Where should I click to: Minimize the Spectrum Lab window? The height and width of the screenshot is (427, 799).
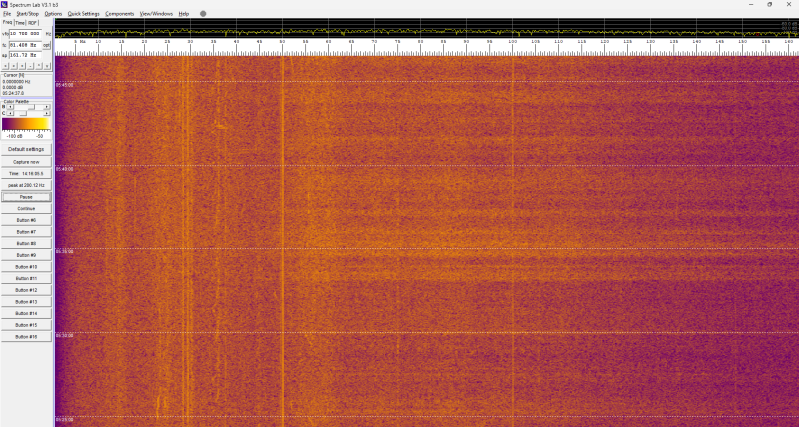coord(751,5)
